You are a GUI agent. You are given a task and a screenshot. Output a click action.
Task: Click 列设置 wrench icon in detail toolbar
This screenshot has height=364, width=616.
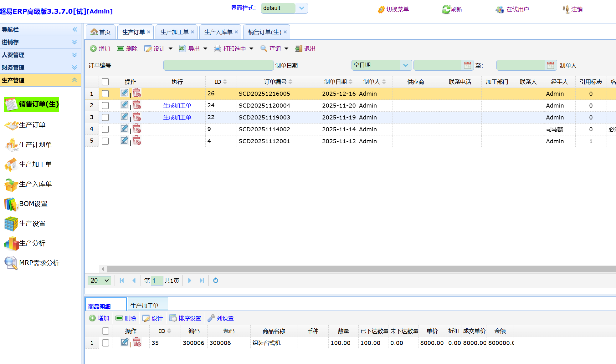pos(211,318)
